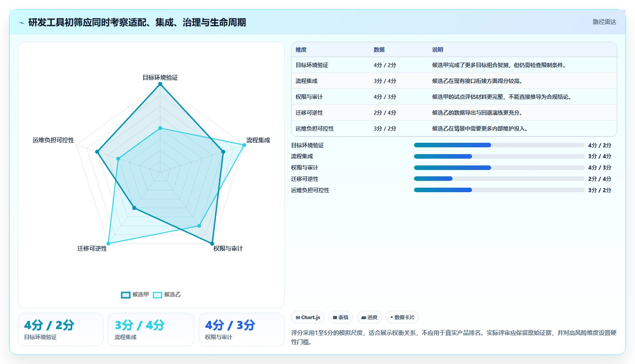Select the 运维负担可控性 table row name
635x364 pixels.
click(315, 129)
